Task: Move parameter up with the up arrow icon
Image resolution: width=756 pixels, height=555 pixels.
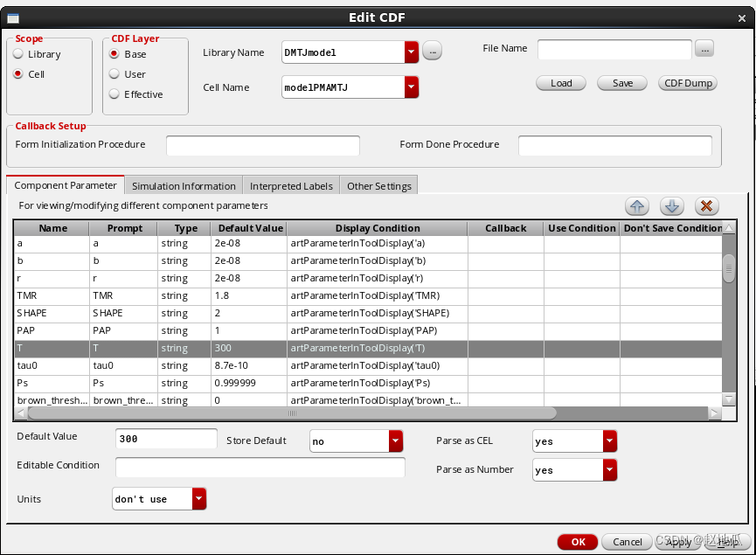Action: [x=637, y=206]
